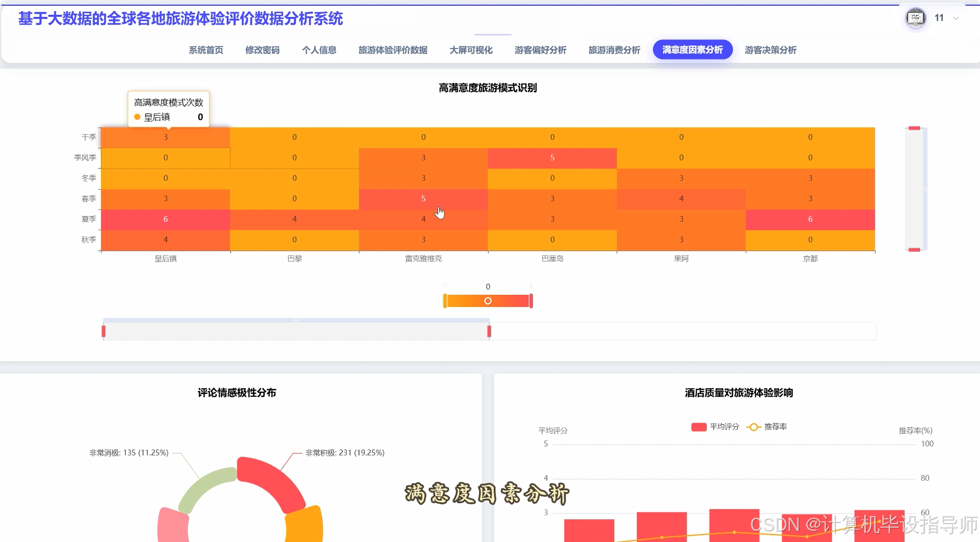This screenshot has height=542, width=980.
Task: Click the highlighted 满意度因素分析 button
Action: 692,49
